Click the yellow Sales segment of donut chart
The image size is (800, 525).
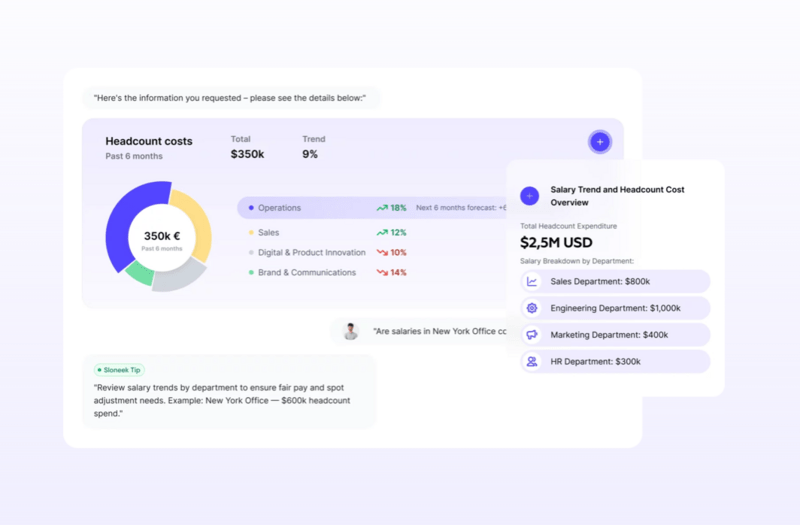(x=198, y=222)
